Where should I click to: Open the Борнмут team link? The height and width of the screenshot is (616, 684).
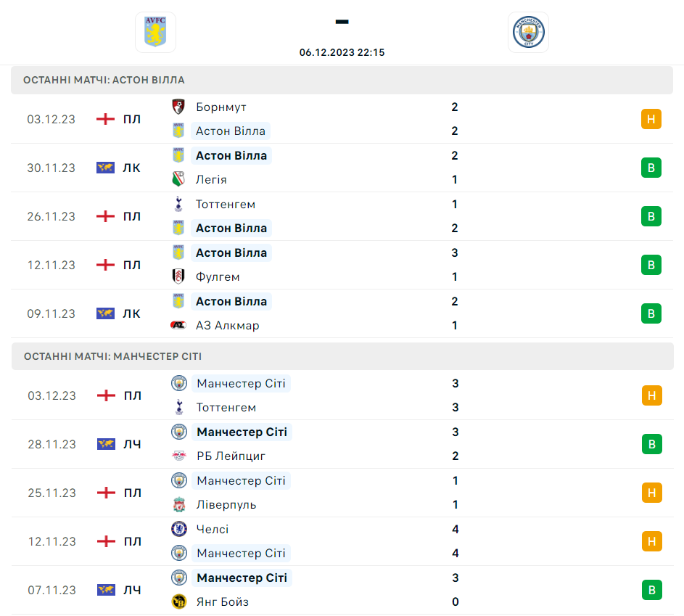click(221, 107)
